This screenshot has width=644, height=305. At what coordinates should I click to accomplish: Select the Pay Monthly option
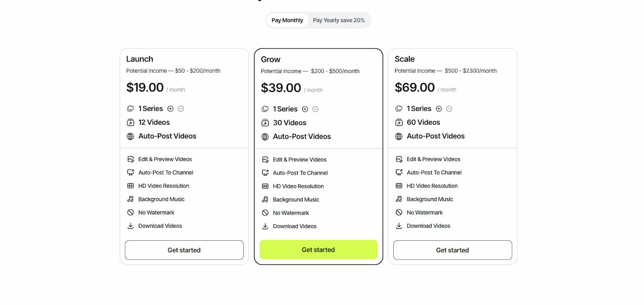(287, 20)
